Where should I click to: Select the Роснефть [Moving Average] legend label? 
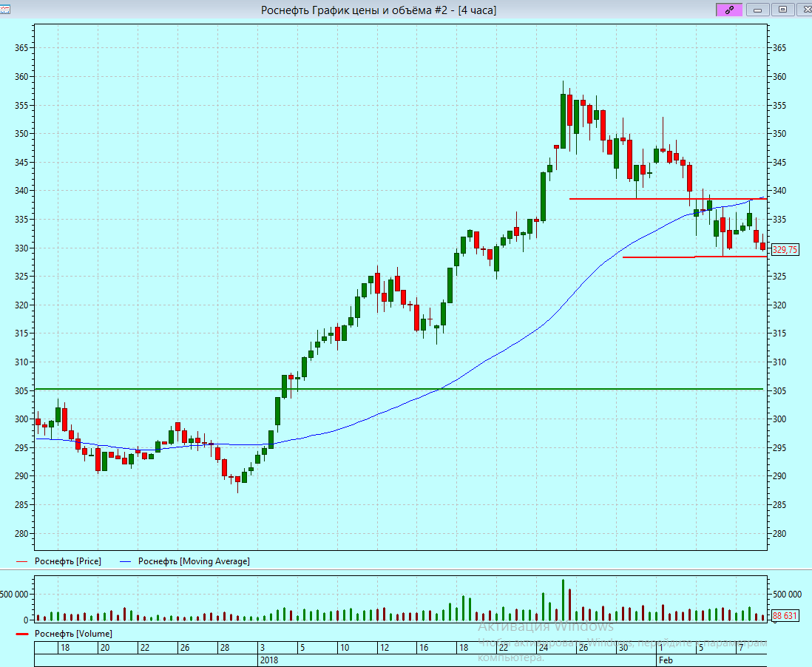[x=194, y=561]
